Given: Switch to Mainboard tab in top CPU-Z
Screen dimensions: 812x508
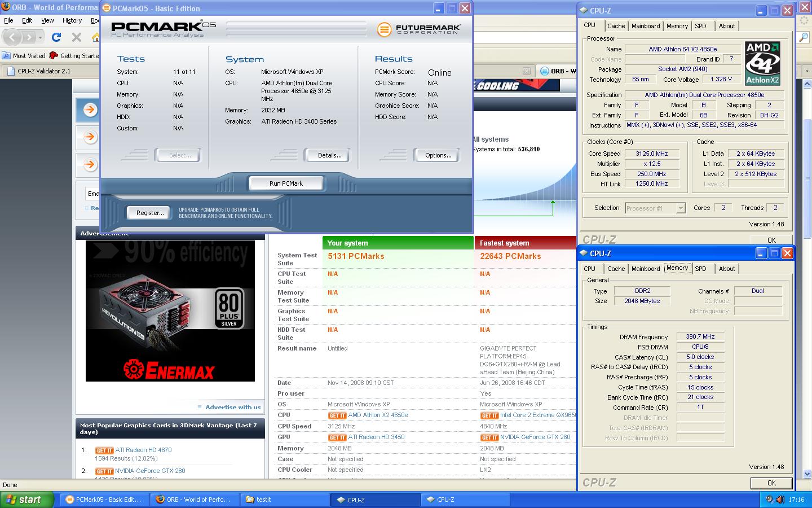Looking at the screenshot, I should pyautogui.click(x=646, y=26).
